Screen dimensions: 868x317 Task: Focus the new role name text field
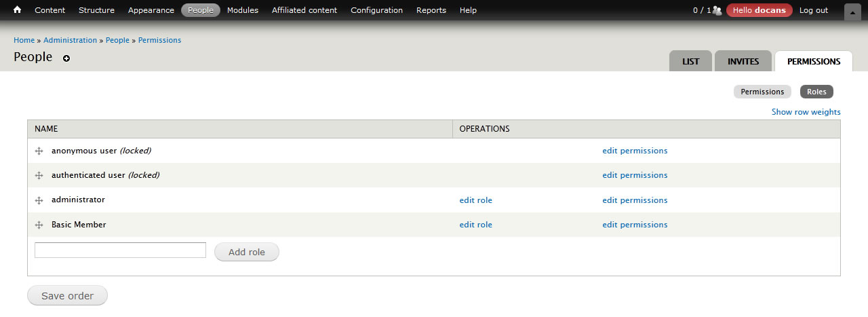[x=120, y=250]
